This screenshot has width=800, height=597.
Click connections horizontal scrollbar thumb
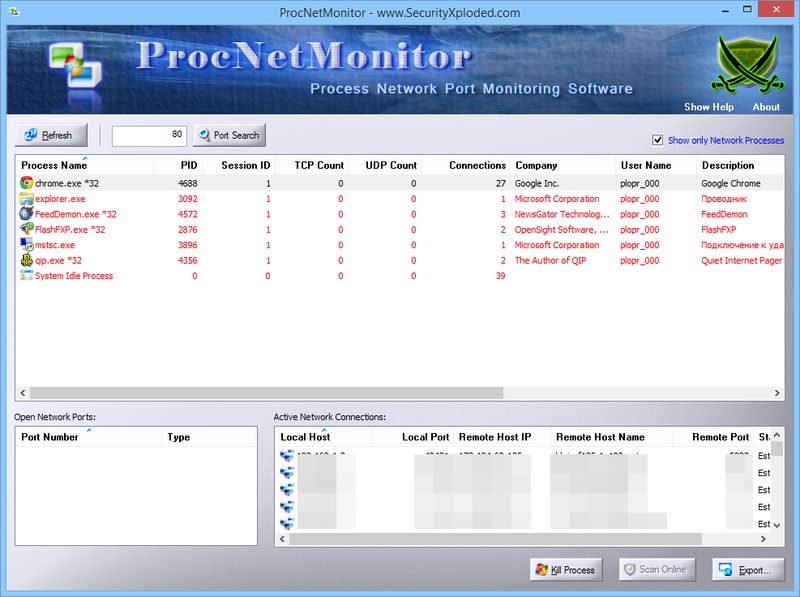pyautogui.click(x=495, y=539)
